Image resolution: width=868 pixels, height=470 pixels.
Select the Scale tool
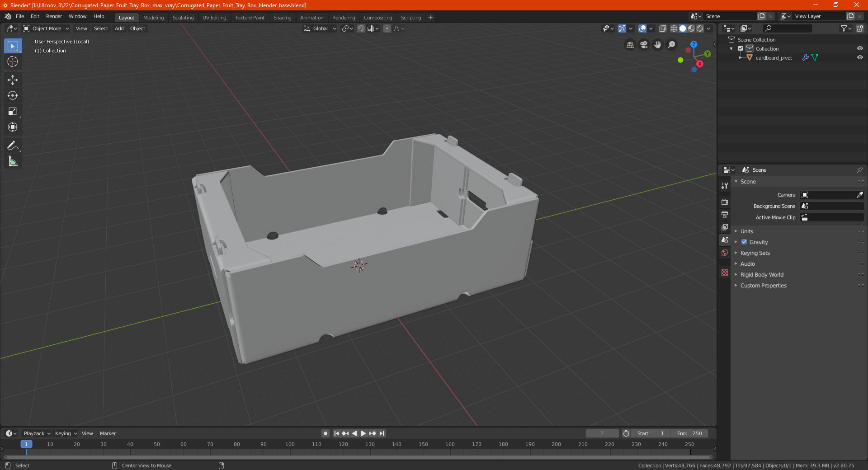pyautogui.click(x=13, y=111)
